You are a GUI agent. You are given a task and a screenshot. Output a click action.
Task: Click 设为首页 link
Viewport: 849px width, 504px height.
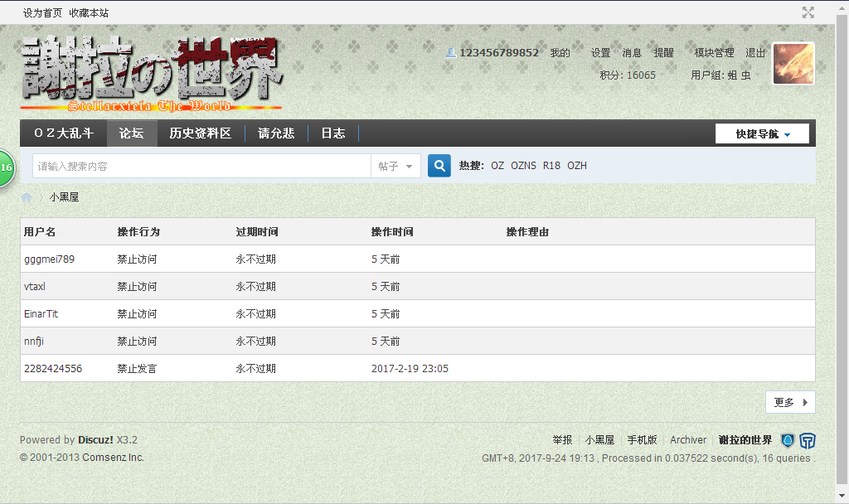pyautogui.click(x=42, y=13)
